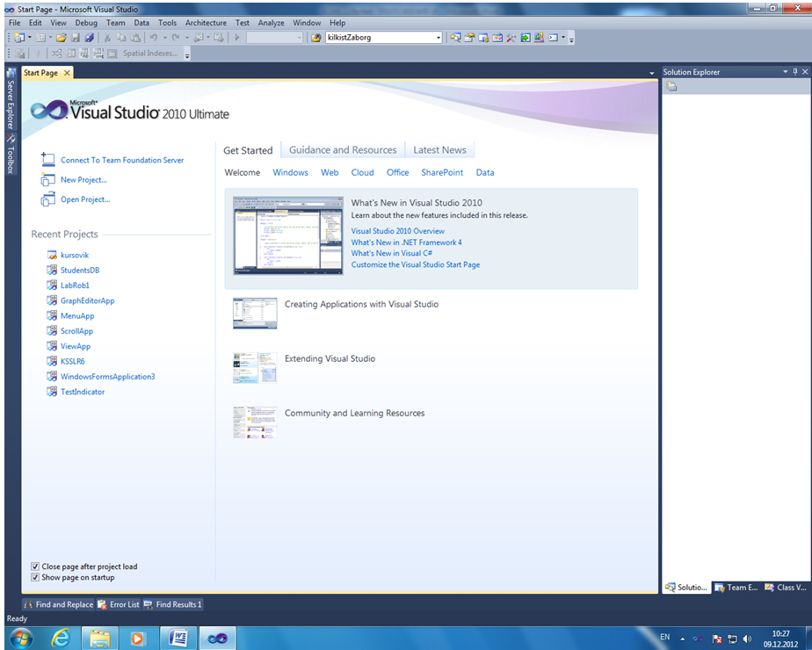Expand the Other Windows dropdown arrow

click(x=563, y=37)
